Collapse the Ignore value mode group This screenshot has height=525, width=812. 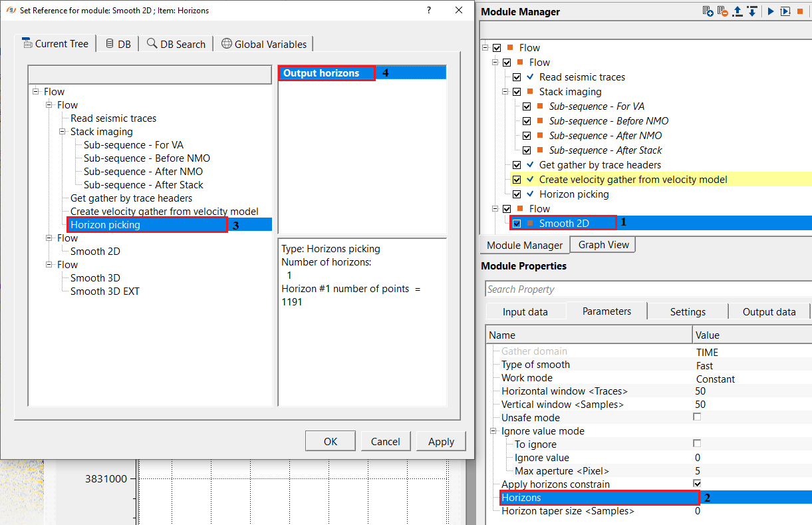[493, 431]
